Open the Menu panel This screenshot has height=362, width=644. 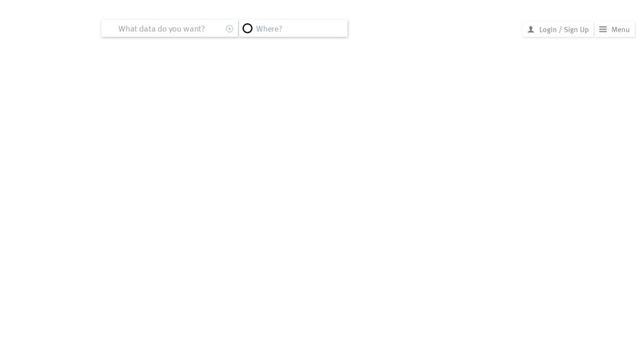[x=614, y=29]
